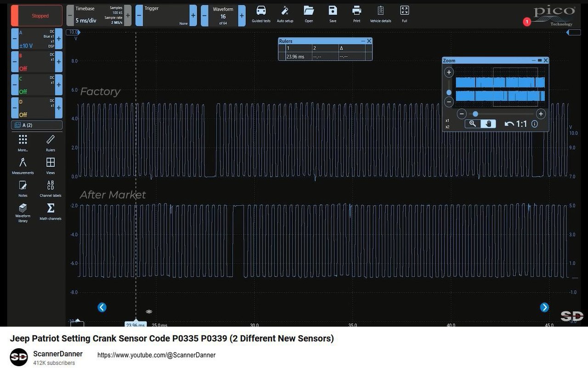
Task: Open the Views layout tool
Action: pyautogui.click(x=51, y=166)
